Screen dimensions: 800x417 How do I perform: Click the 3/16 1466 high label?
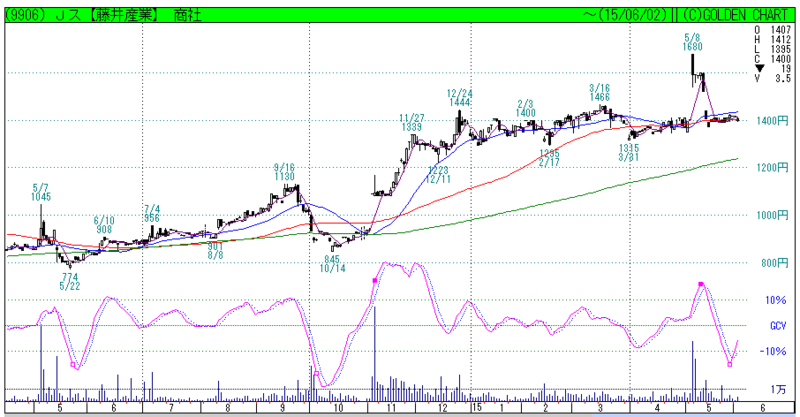(599, 93)
